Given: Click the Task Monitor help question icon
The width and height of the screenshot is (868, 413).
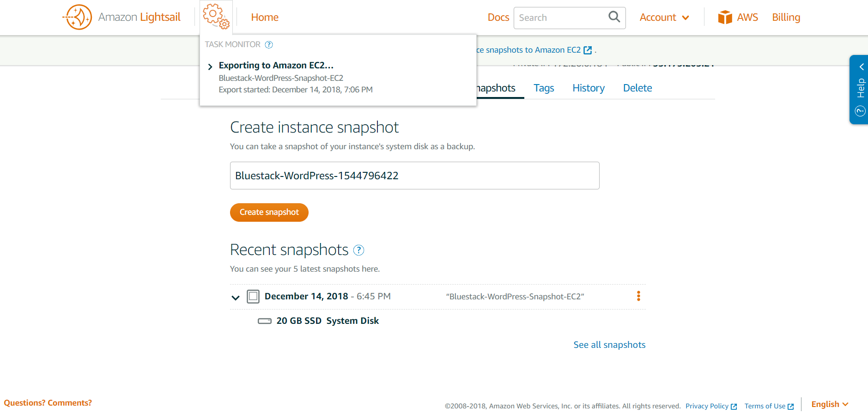Looking at the screenshot, I should point(269,45).
